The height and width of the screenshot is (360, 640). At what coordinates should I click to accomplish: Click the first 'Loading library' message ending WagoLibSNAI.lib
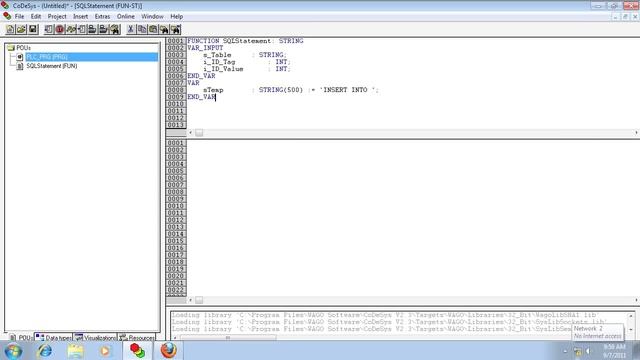384,315
